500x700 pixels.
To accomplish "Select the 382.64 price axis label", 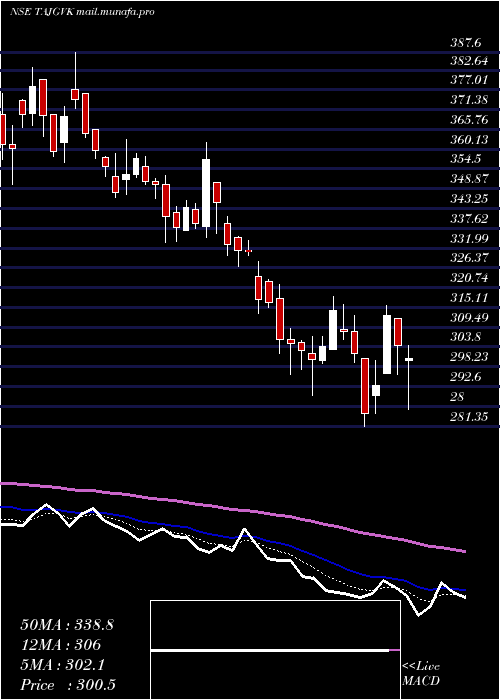I will (470, 62).
